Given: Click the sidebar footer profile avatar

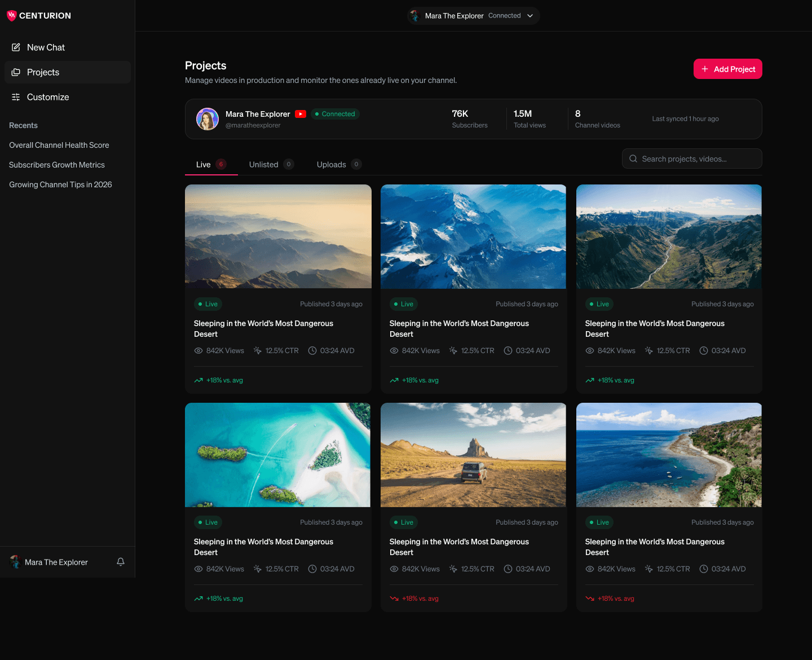Looking at the screenshot, I should [15, 562].
